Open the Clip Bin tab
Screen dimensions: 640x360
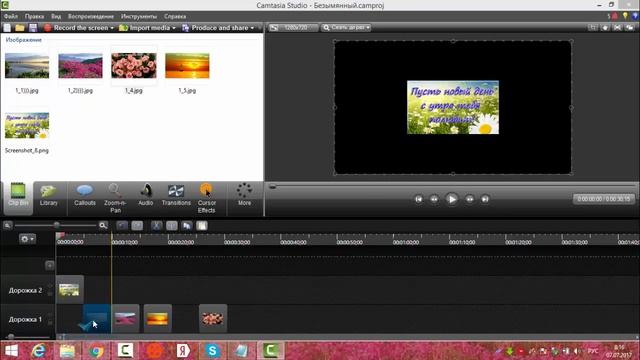[18, 197]
